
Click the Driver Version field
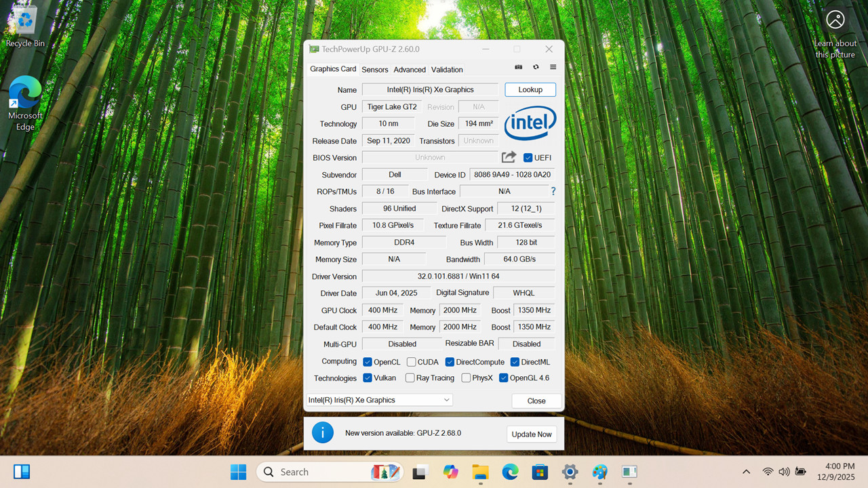click(458, 277)
